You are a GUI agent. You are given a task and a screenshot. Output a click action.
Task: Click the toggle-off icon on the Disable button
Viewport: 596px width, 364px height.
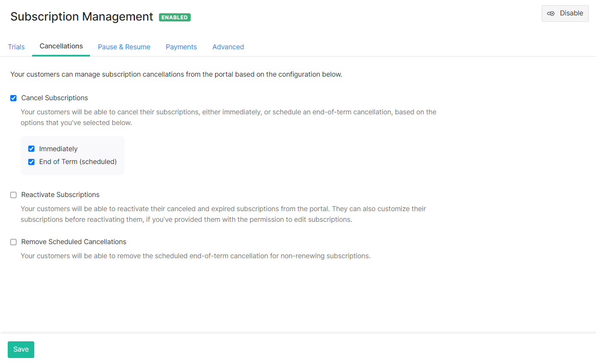[x=551, y=13]
